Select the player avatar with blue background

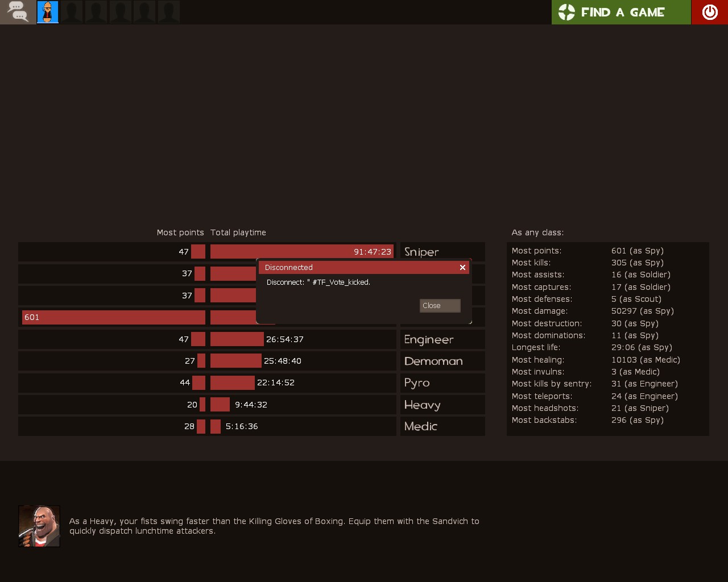point(48,12)
